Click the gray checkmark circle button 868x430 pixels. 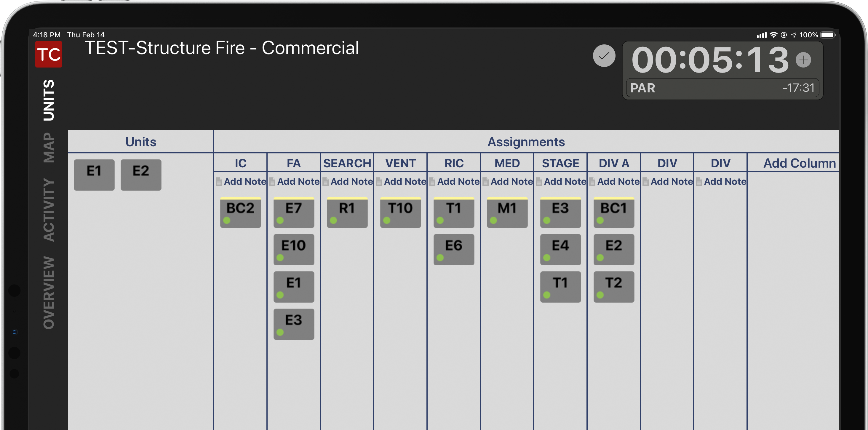click(x=604, y=56)
